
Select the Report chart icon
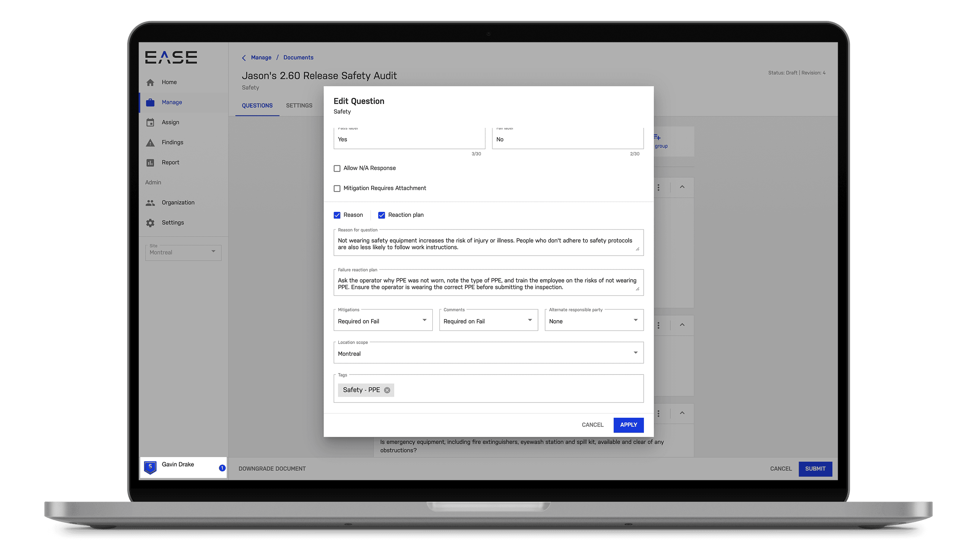(x=151, y=162)
